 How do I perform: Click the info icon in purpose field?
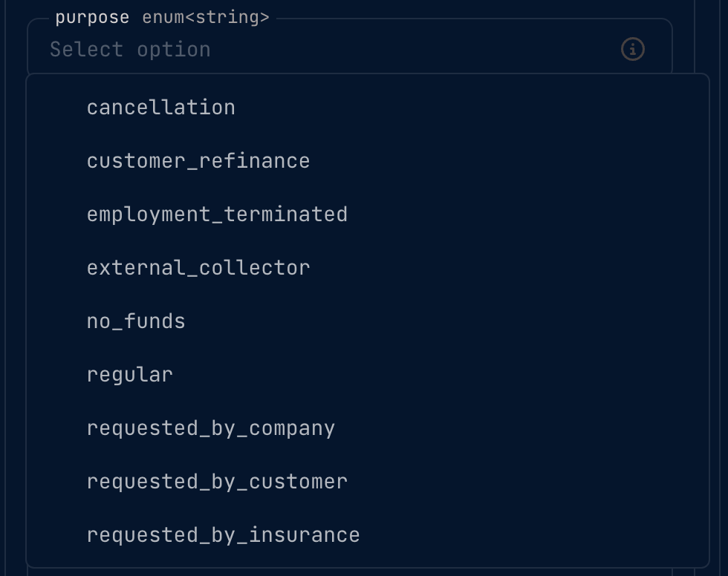[632, 50]
